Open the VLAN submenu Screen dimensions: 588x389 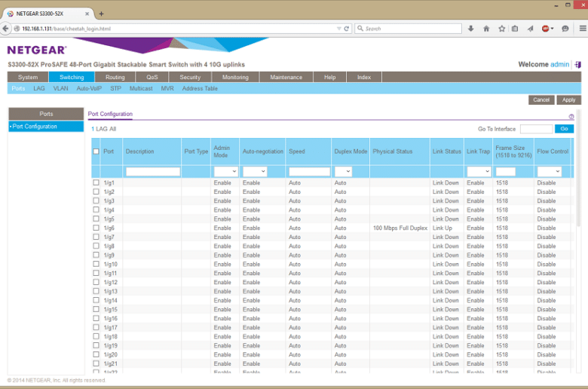click(60, 88)
